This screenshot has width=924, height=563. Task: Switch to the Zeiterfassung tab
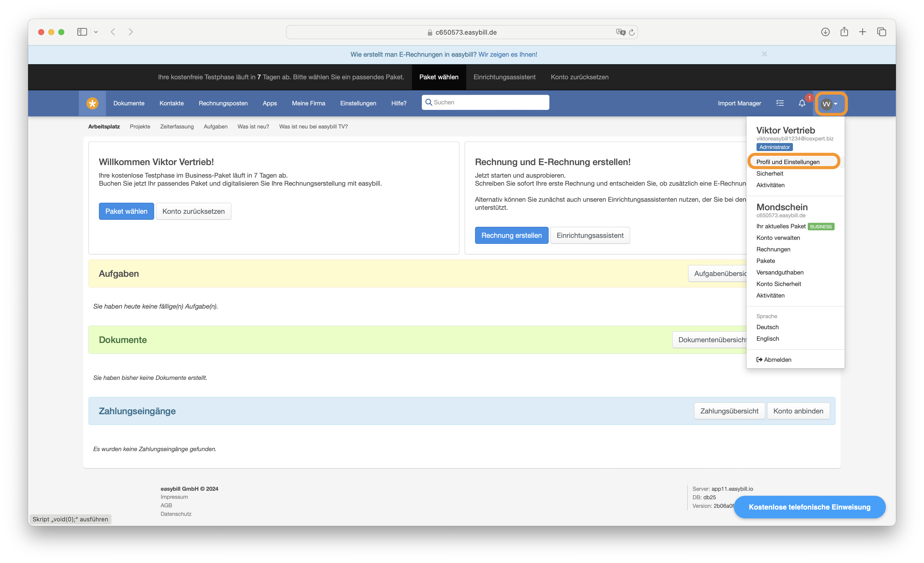coord(177,127)
